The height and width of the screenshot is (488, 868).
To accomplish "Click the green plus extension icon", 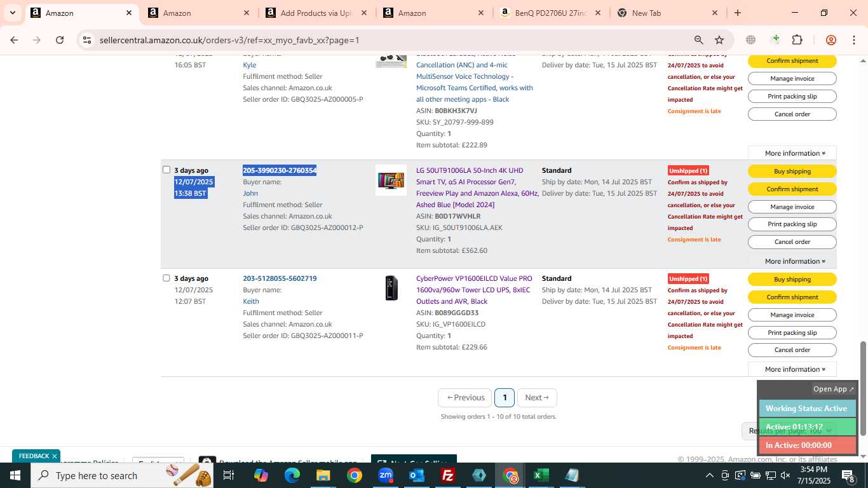I will (774, 40).
